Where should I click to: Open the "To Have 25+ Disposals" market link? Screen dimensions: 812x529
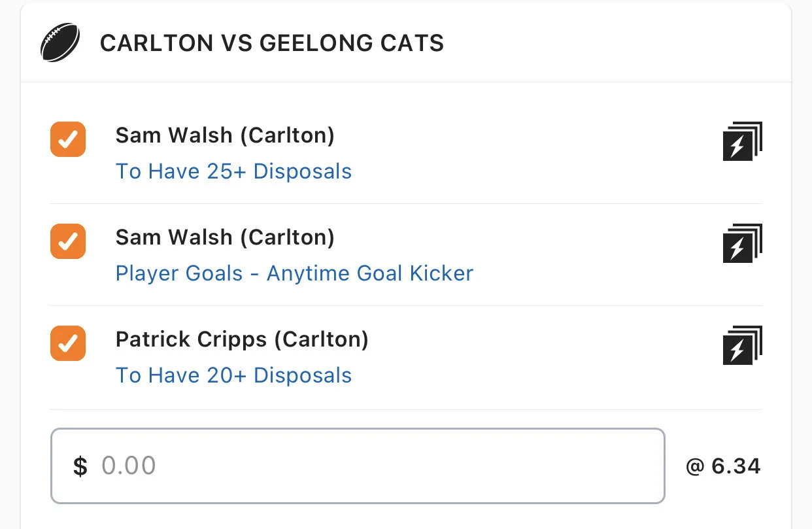click(x=233, y=171)
